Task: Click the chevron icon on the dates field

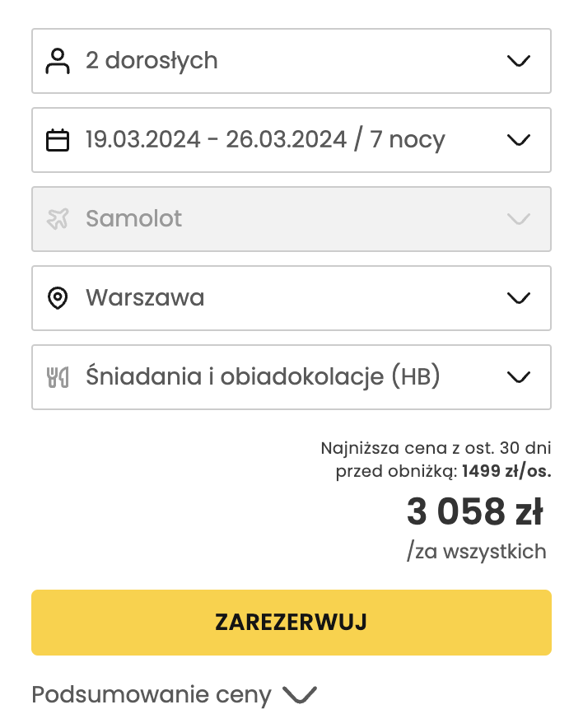Action: click(x=518, y=139)
